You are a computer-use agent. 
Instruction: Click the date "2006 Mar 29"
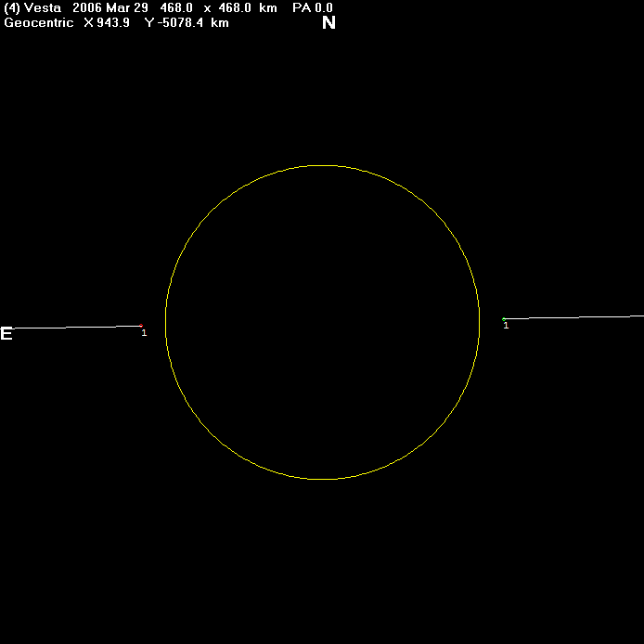110,7
